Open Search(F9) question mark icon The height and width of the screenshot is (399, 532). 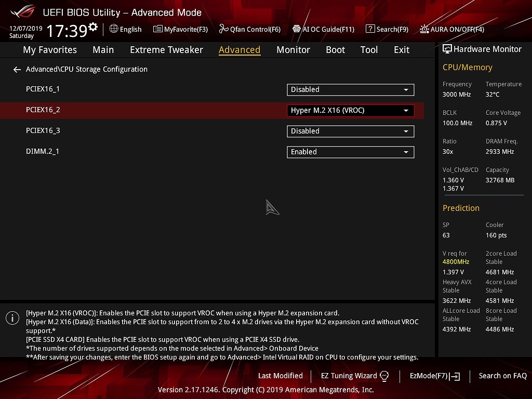370,29
